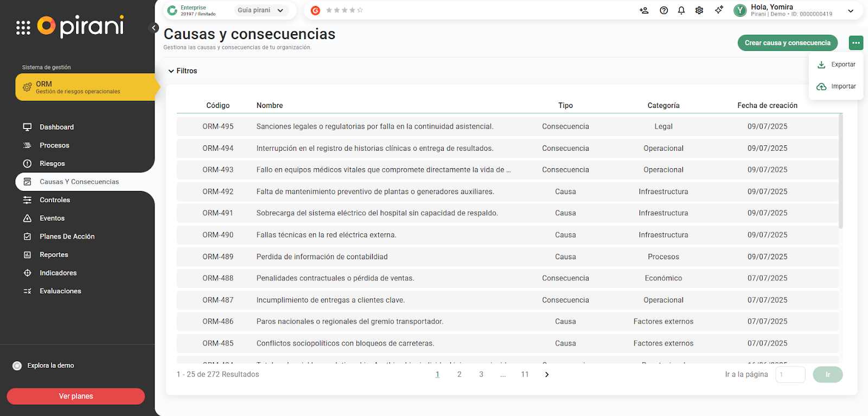Click the ORM gear icon

coord(27,87)
